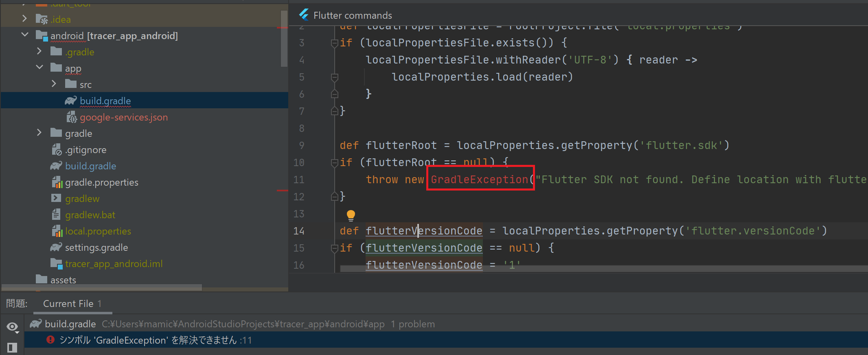Open the local.properties file
This screenshot has width=868, height=355.
click(x=98, y=231)
